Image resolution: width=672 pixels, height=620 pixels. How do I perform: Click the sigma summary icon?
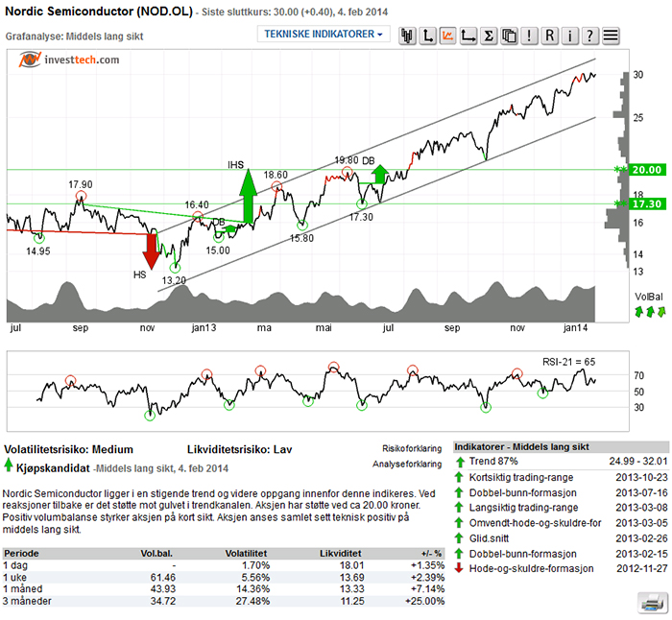coord(489,36)
